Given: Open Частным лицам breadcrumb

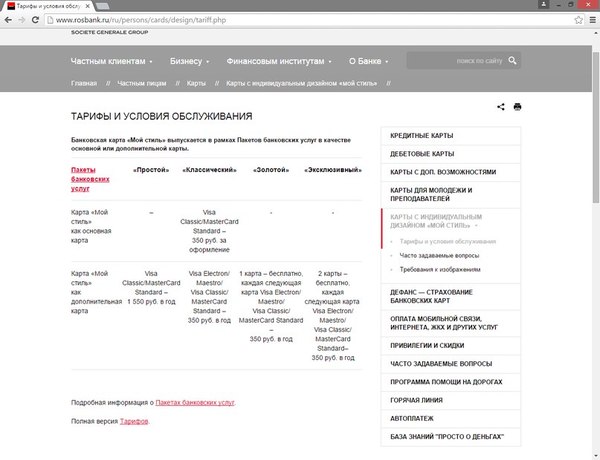Looking at the screenshot, I should 142,83.
